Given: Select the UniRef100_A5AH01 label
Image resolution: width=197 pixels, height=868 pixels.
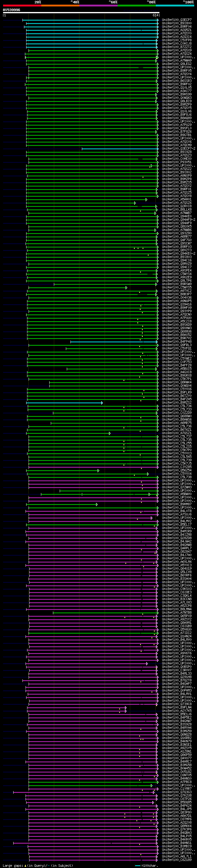Looking at the screenshot, I should click(177, 200).
